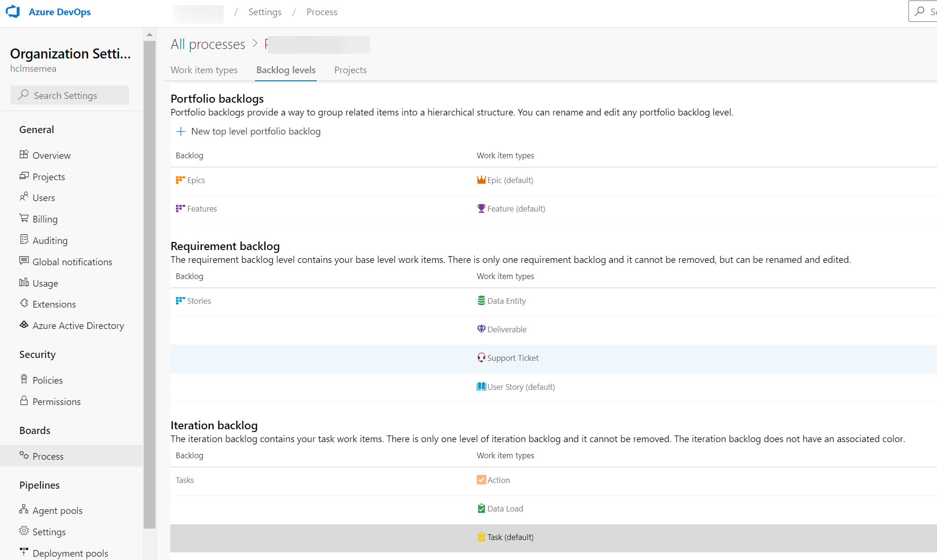Click the Support Ticket headset icon
This screenshot has width=937, height=560.
coord(481,358)
